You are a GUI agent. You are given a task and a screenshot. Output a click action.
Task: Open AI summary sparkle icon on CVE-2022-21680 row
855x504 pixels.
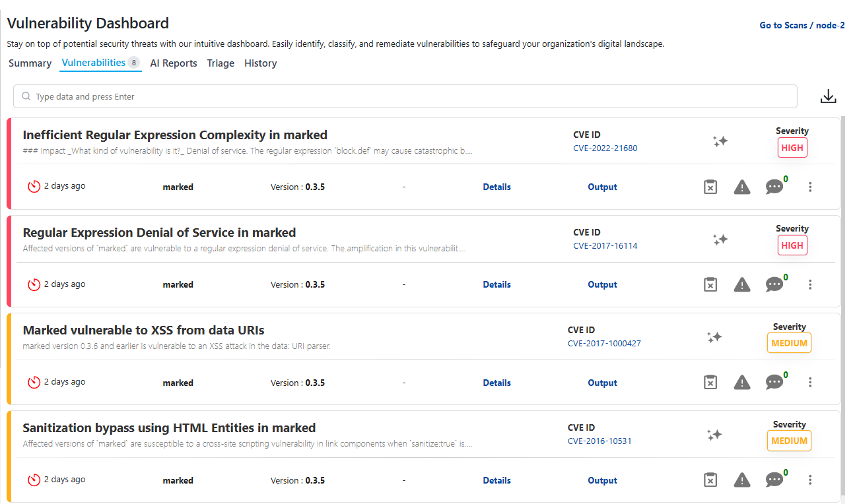(x=720, y=141)
